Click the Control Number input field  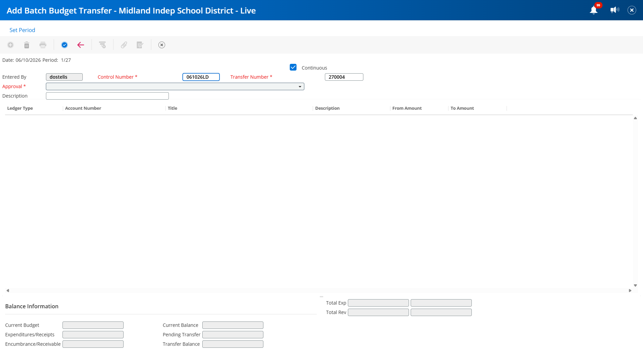pos(201,77)
